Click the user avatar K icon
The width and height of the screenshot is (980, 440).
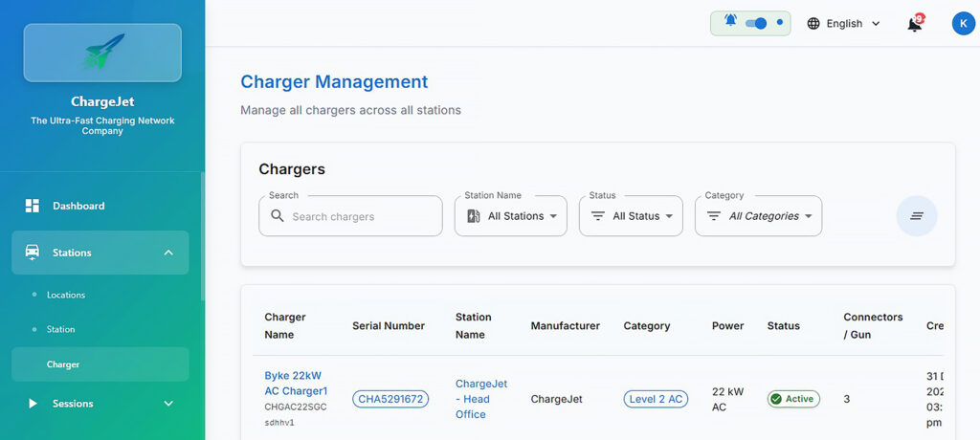[x=963, y=24]
